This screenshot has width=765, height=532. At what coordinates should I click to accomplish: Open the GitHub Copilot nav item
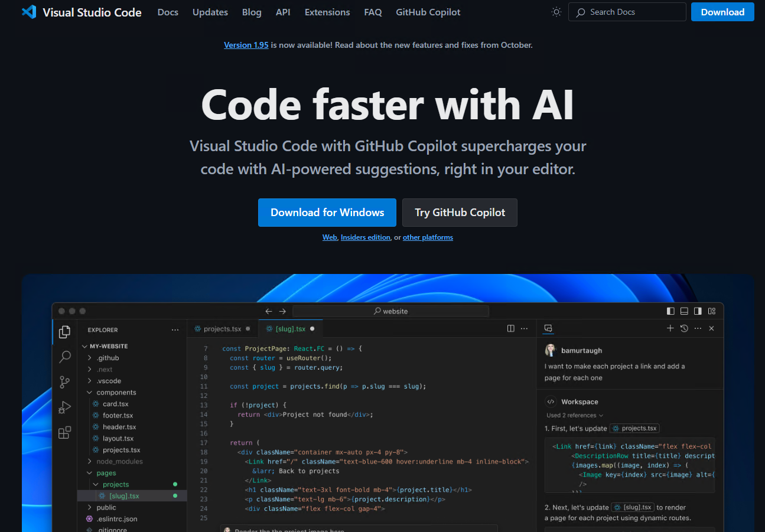[428, 12]
